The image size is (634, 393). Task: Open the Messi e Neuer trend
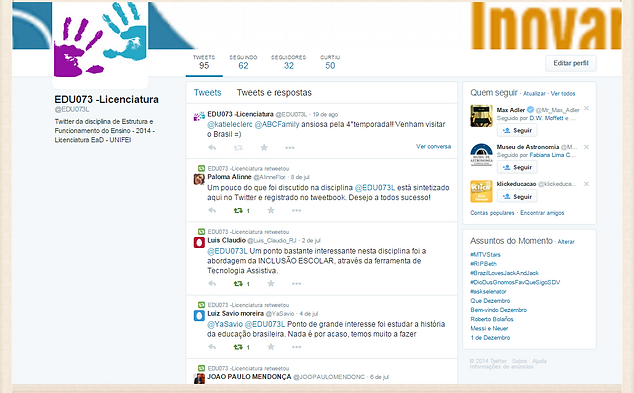pos(489,328)
